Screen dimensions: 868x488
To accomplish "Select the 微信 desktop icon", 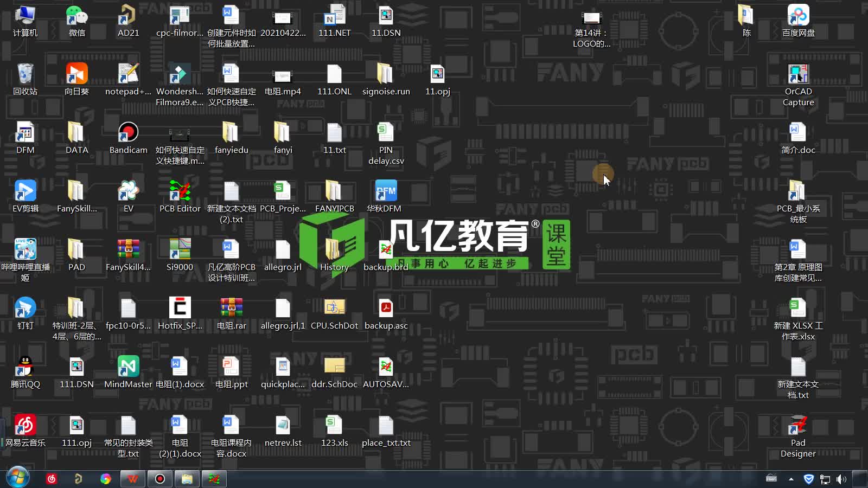I will coord(76,22).
